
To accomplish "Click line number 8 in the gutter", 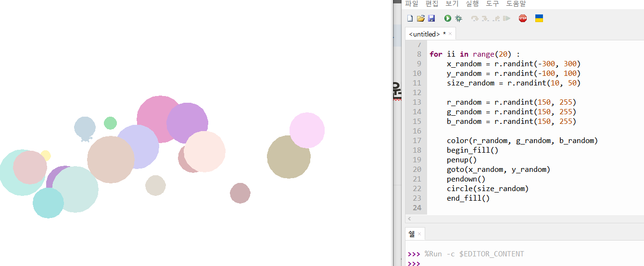I will [x=419, y=54].
